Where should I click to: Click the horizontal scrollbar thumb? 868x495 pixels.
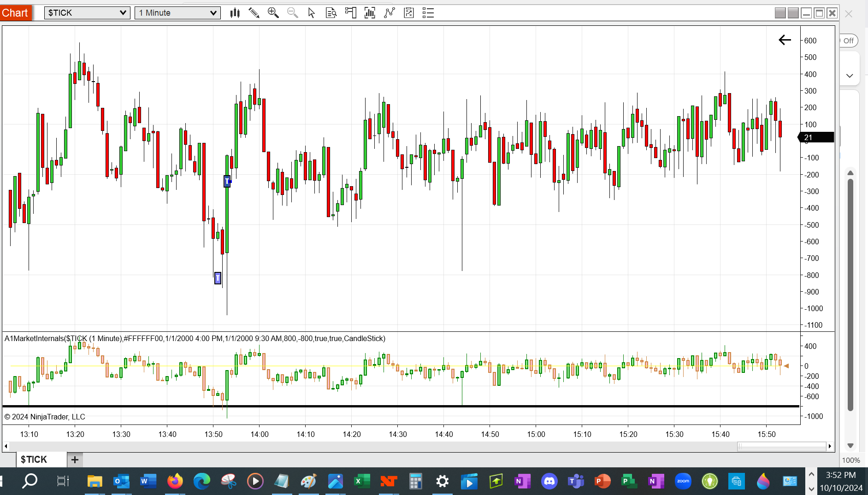coord(782,446)
